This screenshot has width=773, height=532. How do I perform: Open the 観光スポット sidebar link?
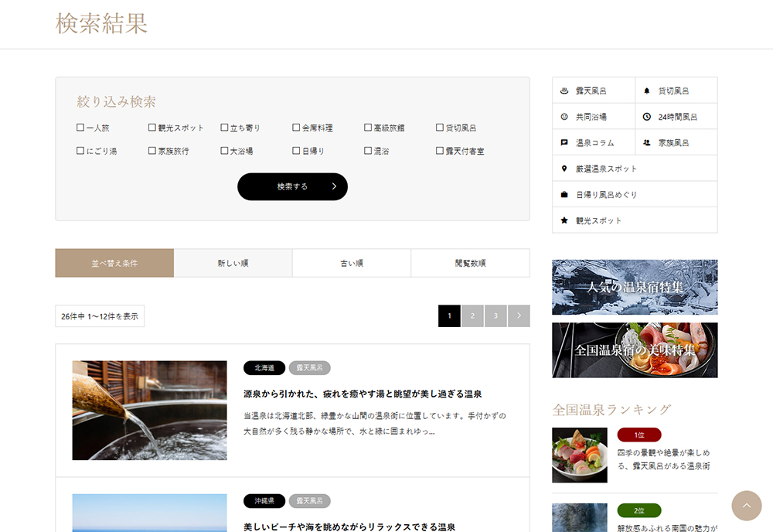[635, 220]
